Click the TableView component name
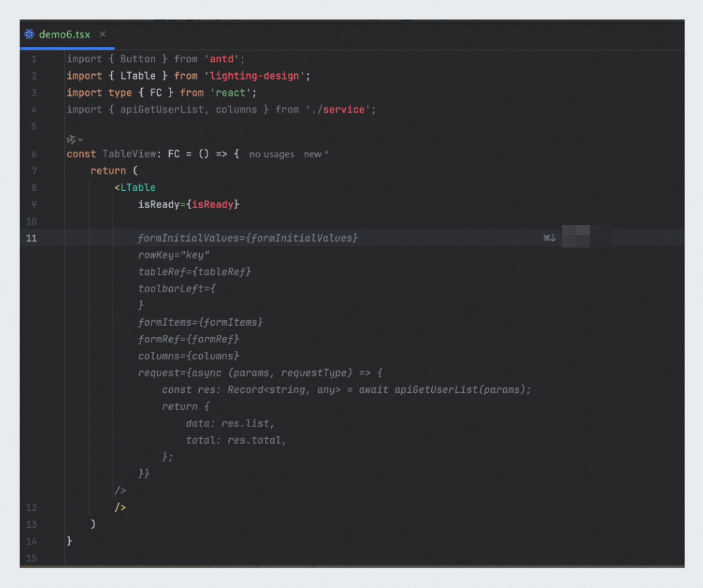This screenshot has width=703, height=588. (x=129, y=155)
